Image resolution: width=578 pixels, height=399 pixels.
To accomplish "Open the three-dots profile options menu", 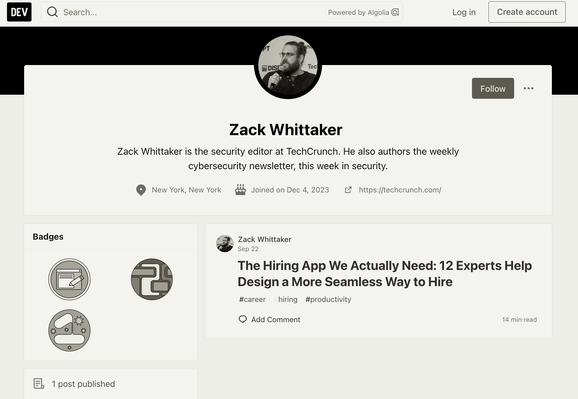I will pos(528,89).
